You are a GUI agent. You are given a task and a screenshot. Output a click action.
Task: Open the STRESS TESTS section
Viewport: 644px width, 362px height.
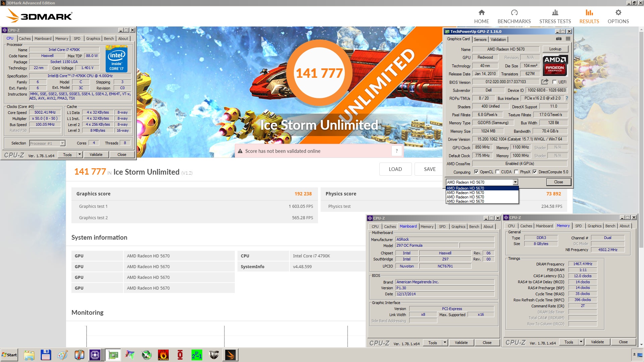(555, 16)
